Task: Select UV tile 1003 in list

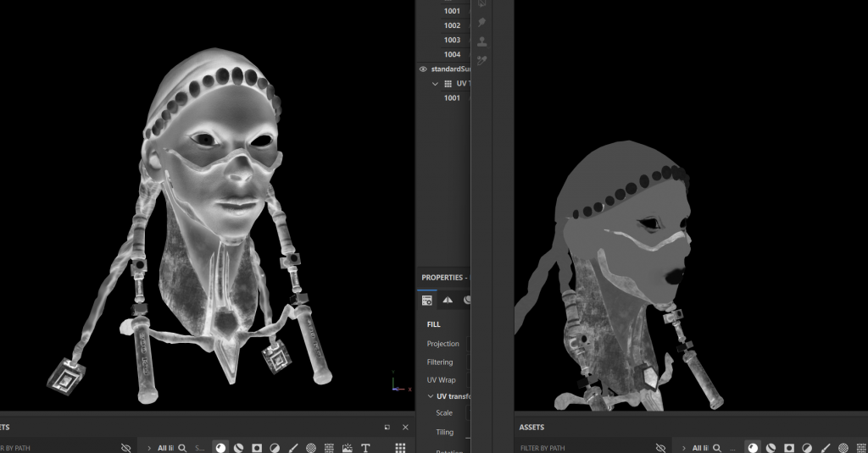Action: [x=452, y=40]
